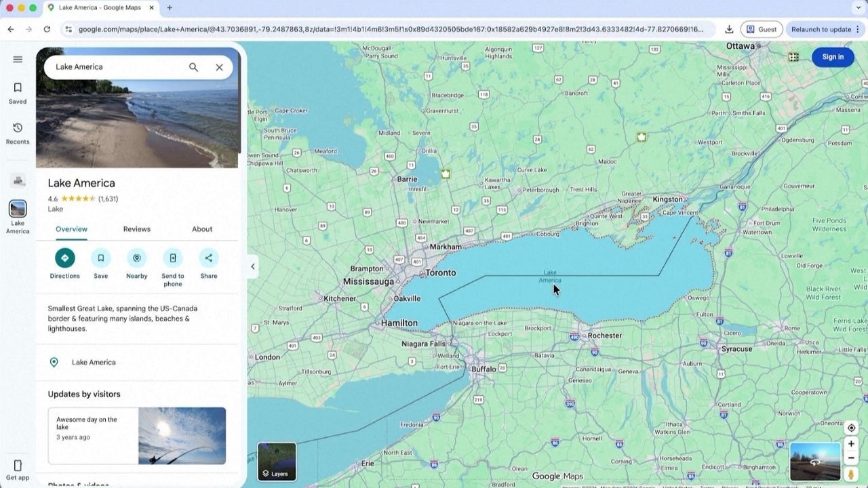This screenshot has height=488, width=868.
Task: Click the Lake America label on the map
Action: [550, 277]
